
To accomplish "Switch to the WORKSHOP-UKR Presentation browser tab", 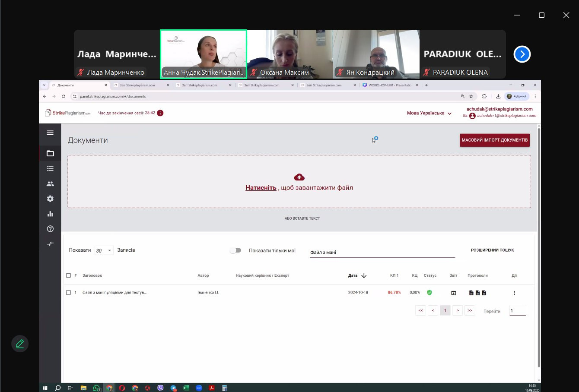I will pyautogui.click(x=390, y=85).
